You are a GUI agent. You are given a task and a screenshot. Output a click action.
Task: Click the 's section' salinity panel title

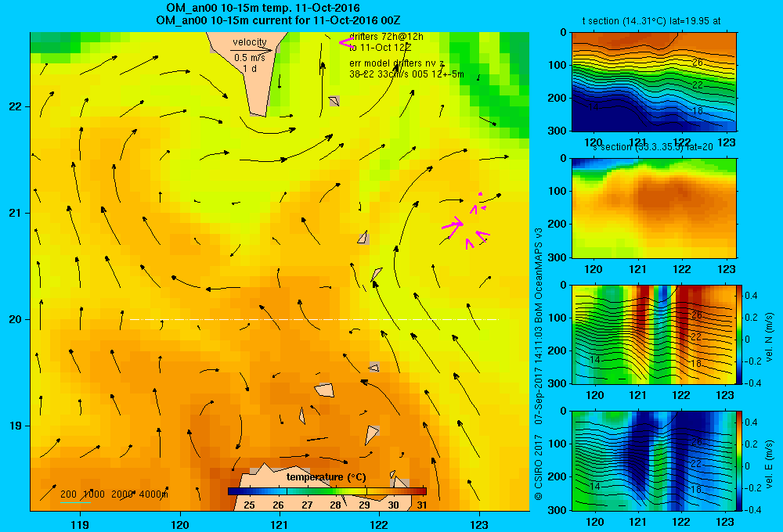click(652, 147)
